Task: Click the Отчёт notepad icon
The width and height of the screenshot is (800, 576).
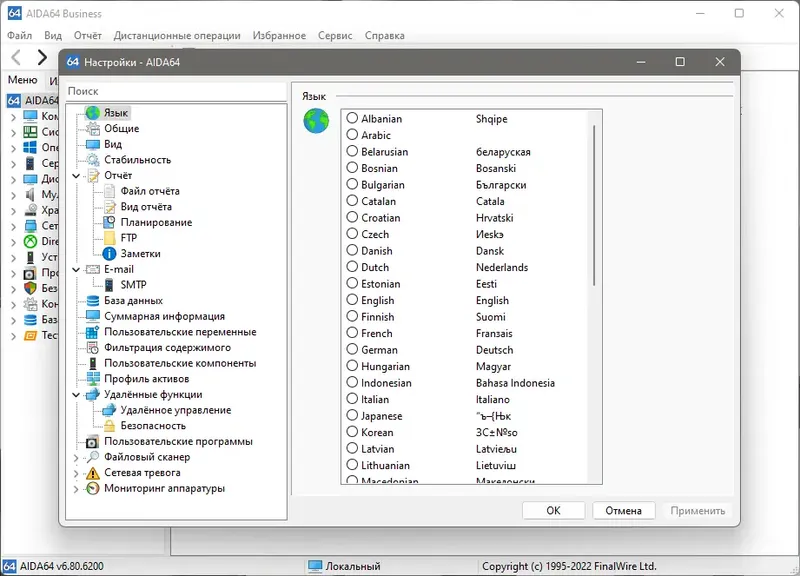Action: click(92, 176)
